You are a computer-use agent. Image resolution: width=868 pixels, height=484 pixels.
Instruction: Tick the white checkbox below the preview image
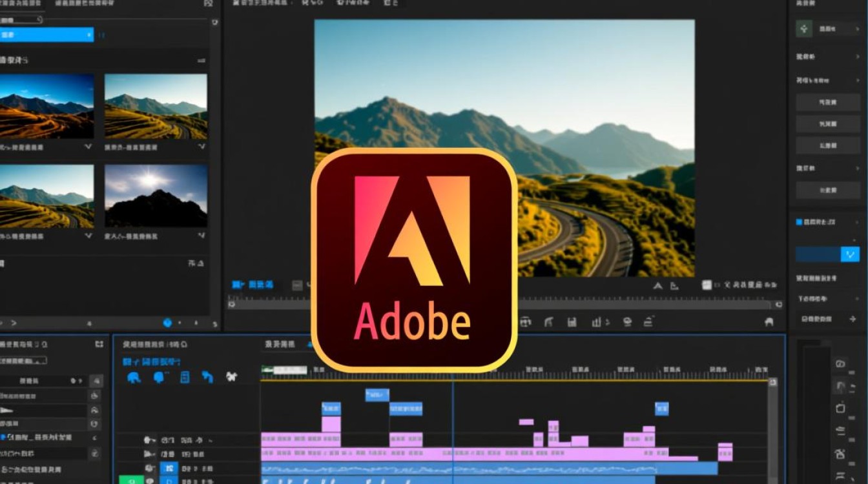coord(706,285)
